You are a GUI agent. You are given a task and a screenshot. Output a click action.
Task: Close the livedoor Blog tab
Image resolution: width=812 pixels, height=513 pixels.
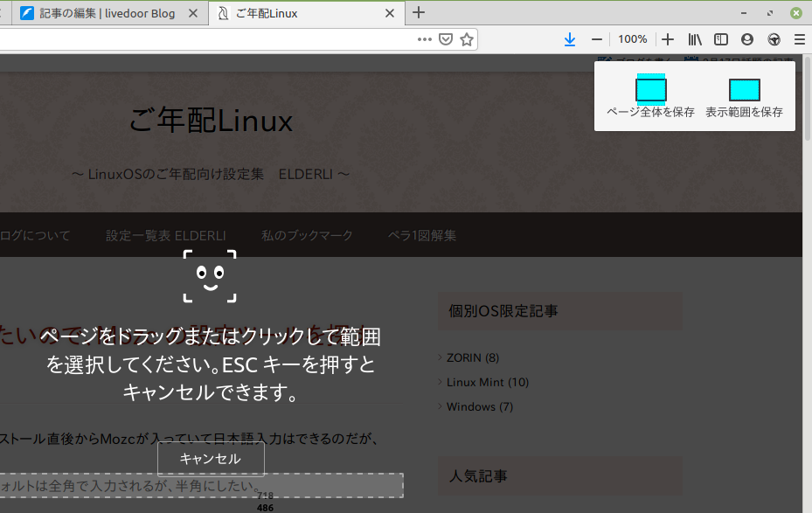coord(193,13)
